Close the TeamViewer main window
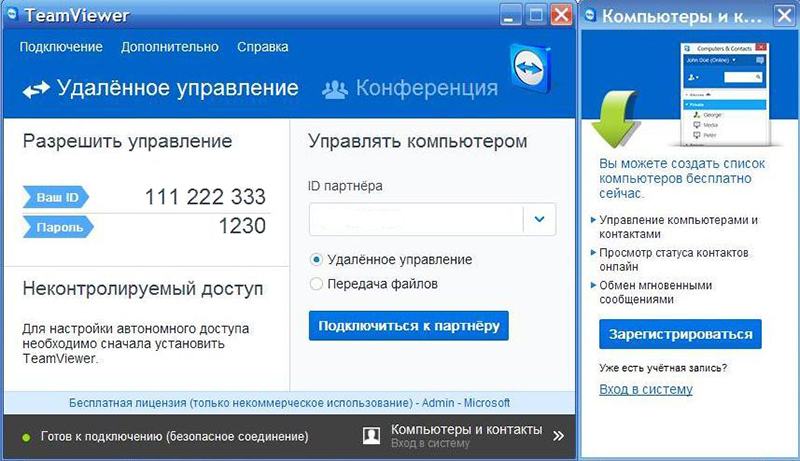The image size is (800, 461). coord(562,14)
